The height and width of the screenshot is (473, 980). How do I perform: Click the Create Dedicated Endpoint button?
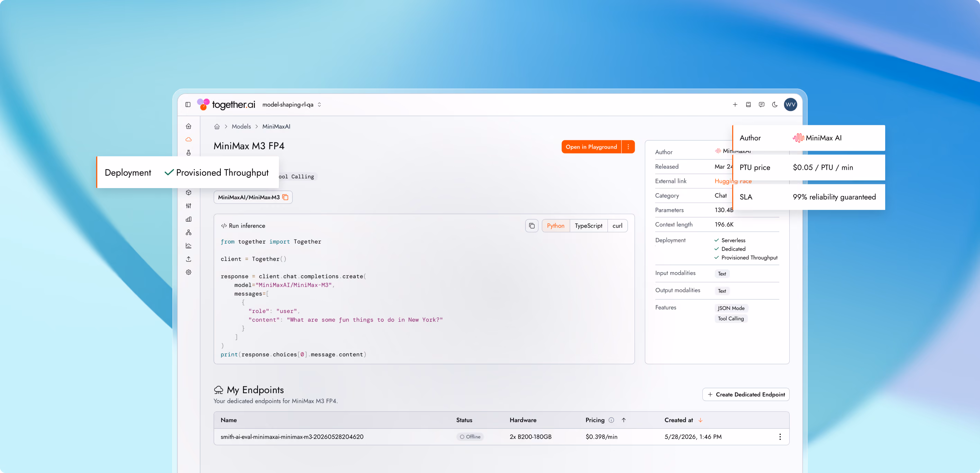click(746, 394)
